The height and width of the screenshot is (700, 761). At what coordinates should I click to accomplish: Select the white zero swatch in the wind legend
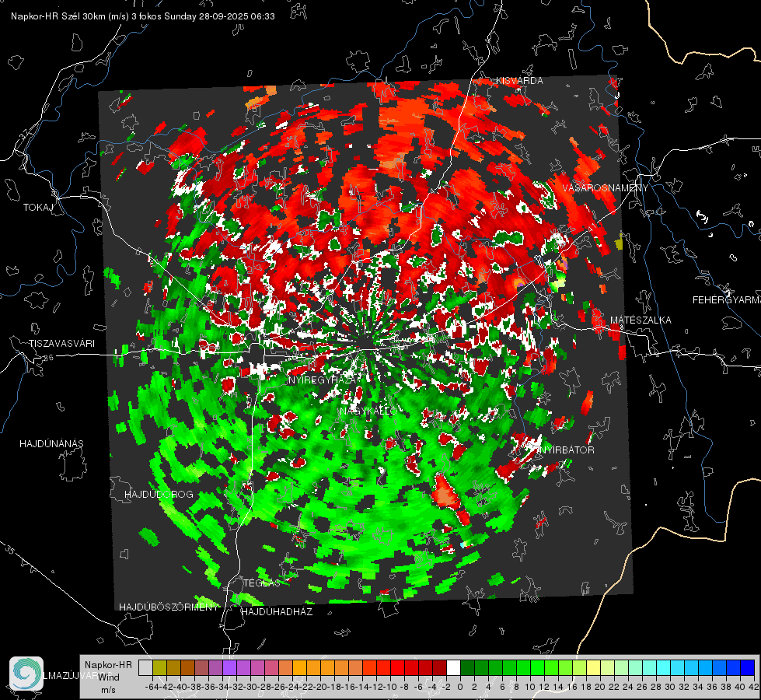[453, 667]
